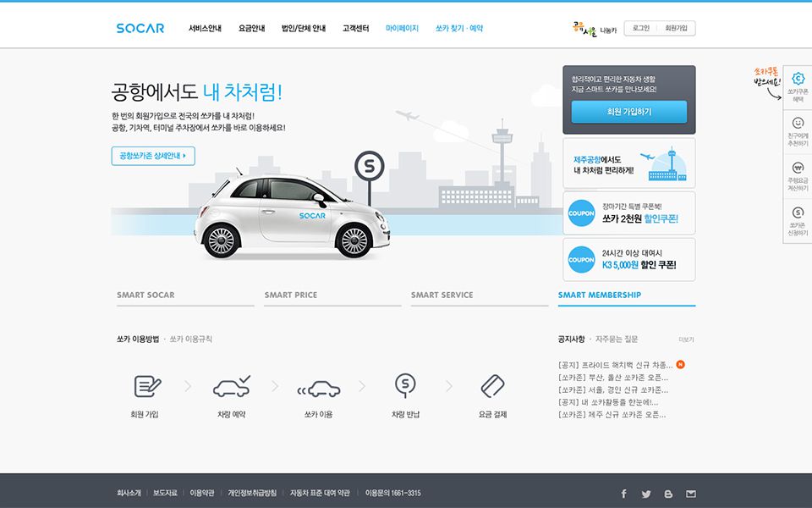The width and height of the screenshot is (812, 508).
Task: Open 더보기 link beside notices
Action: click(x=686, y=340)
